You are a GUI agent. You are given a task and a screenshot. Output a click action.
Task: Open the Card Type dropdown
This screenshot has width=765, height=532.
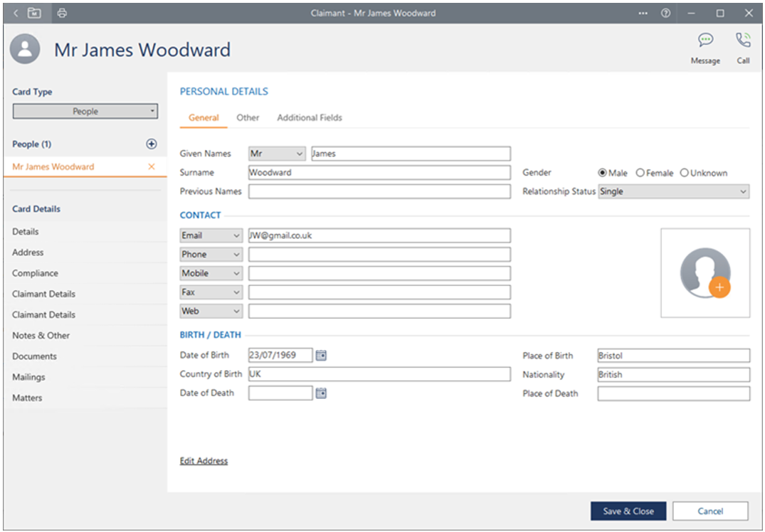[85, 112]
